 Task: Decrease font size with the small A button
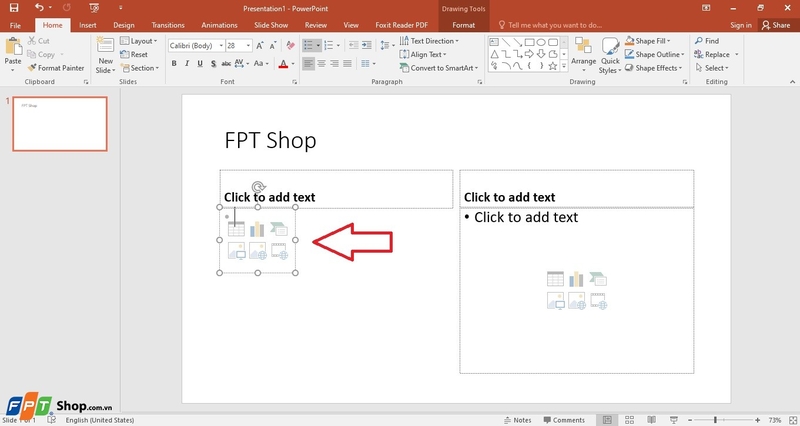(x=273, y=46)
